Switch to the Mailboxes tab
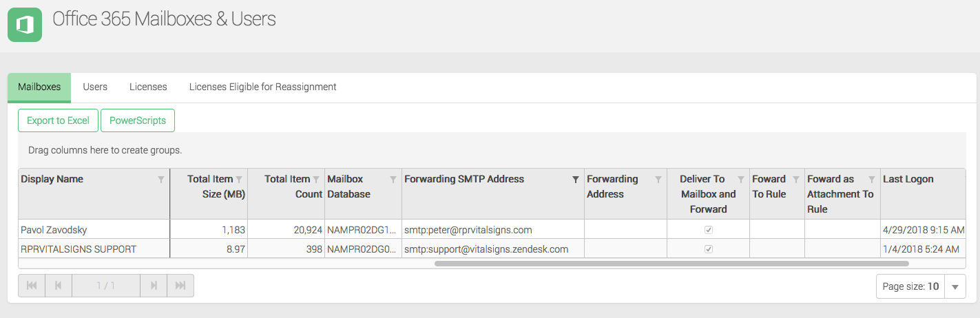 pyautogui.click(x=39, y=87)
